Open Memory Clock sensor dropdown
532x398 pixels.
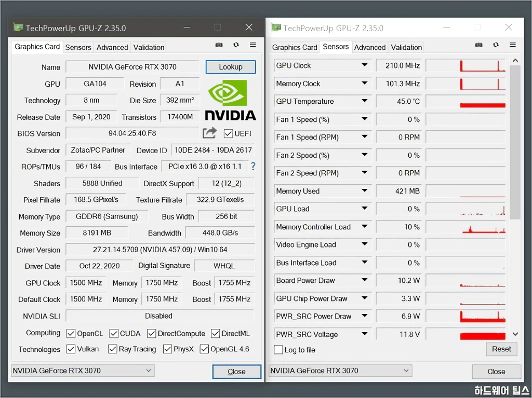tap(364, 83)
